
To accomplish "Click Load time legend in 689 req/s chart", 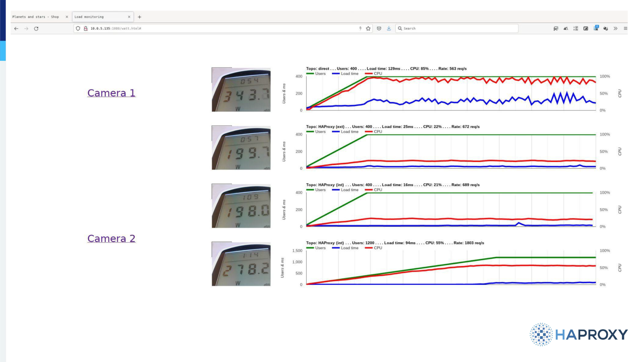I will pos(345,190).
